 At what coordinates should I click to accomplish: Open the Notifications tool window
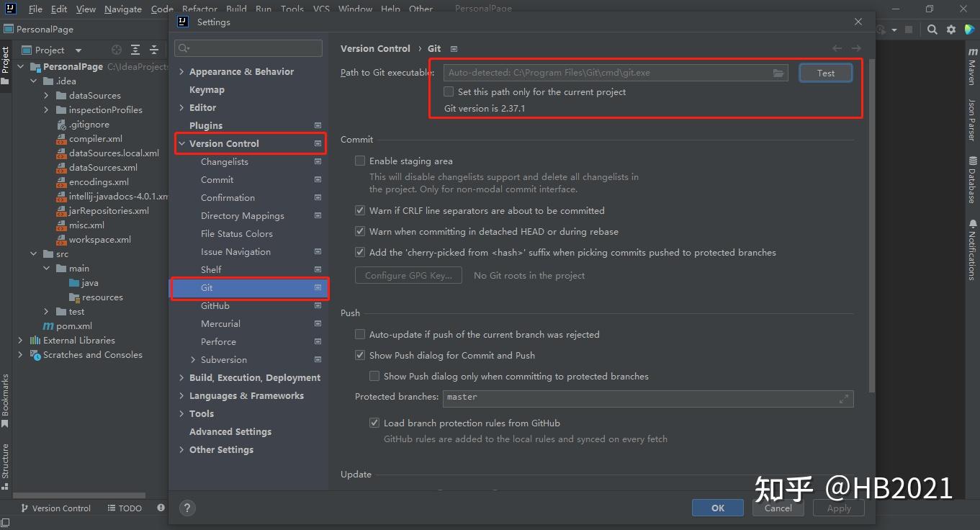972,251
